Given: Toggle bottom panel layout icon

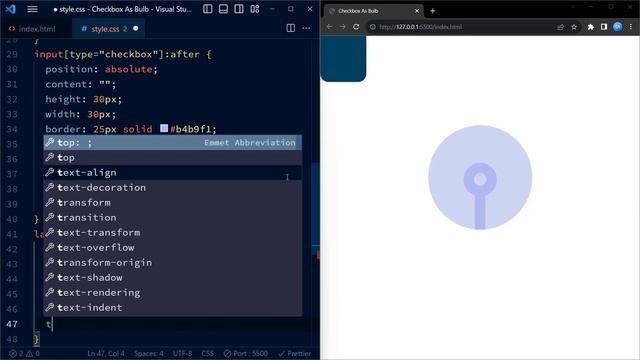Looking at the screenshot, I should tap(223, 9).
